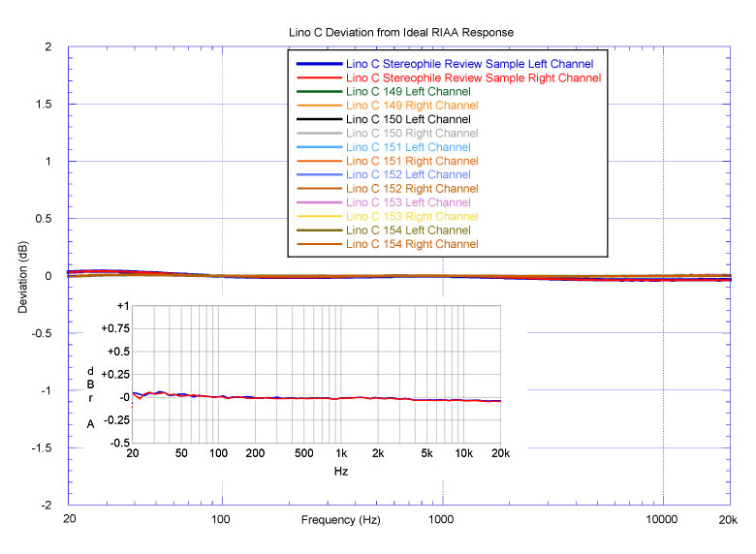Click the y-axis value -1.5

pyautogui.click(x=41, y=448)
